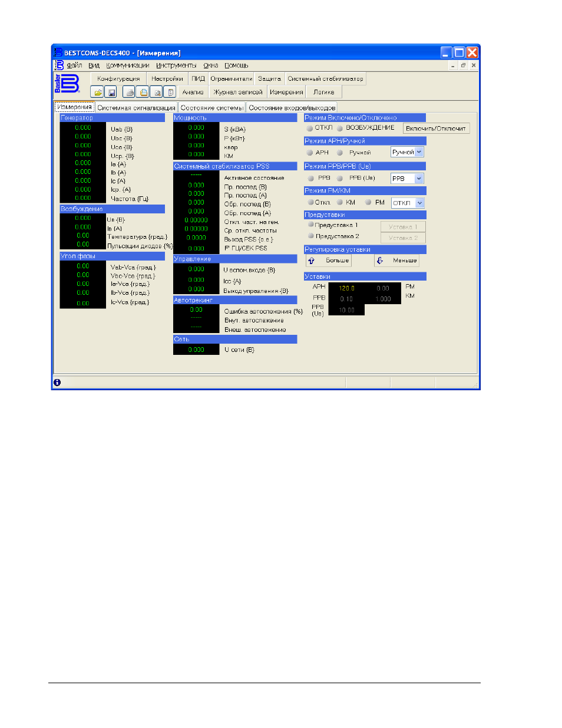Click the ПИД button

199,78
